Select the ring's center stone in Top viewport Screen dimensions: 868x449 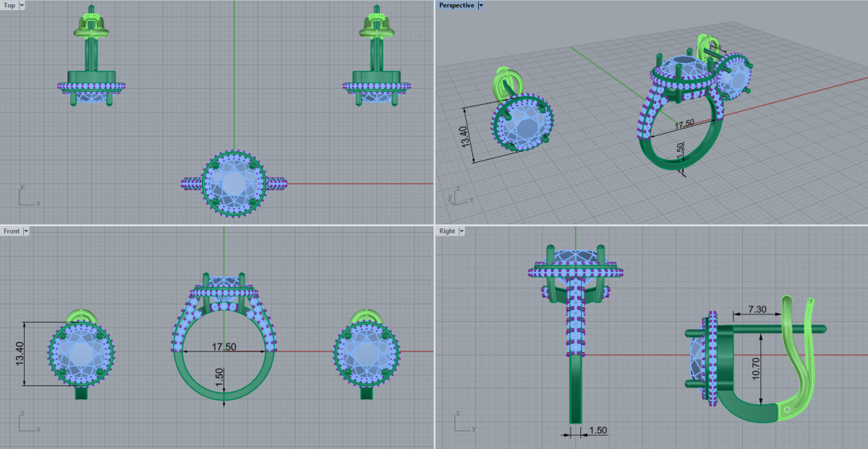tap(234, 183)
